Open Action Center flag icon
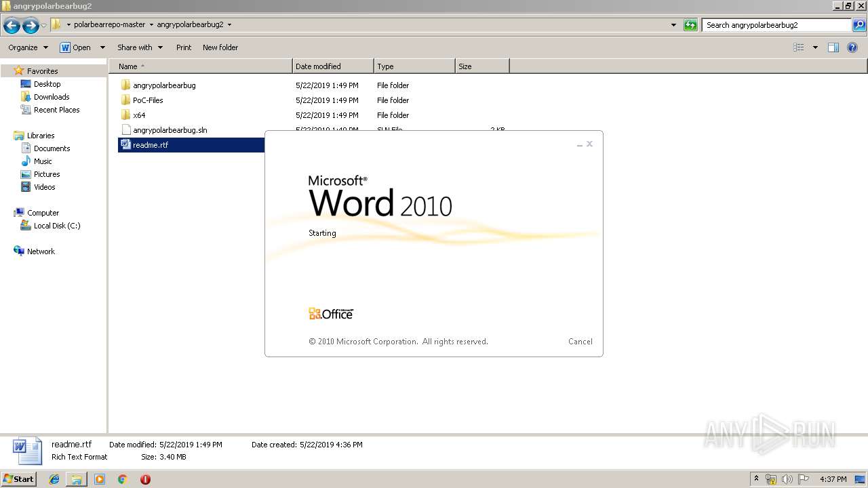This screenshot has height=488, width=868. point(802,479)
